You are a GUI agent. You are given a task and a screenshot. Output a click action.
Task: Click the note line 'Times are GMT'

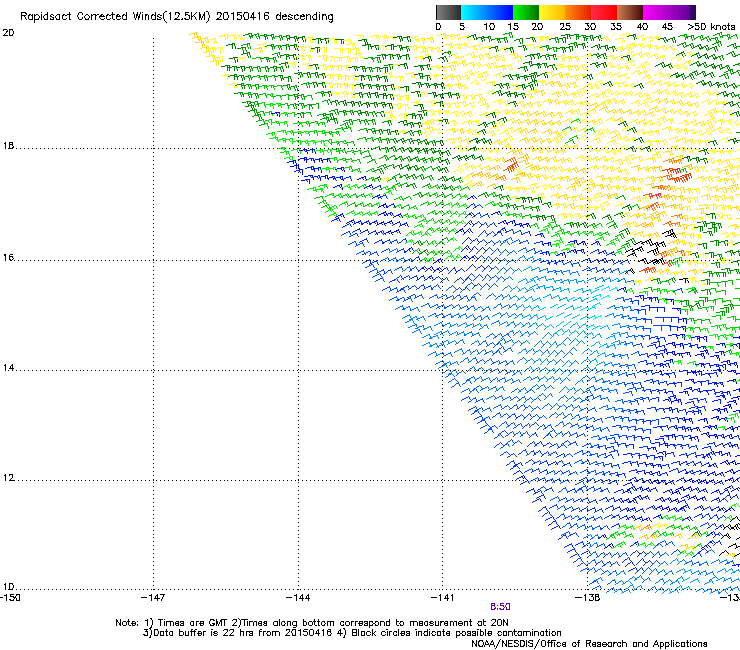pos(193,623)
